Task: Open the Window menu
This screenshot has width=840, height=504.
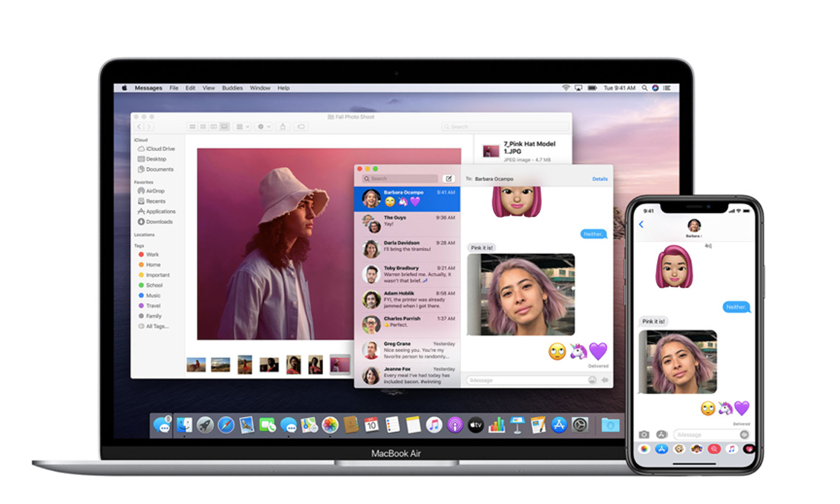Action: pos(260,88)
